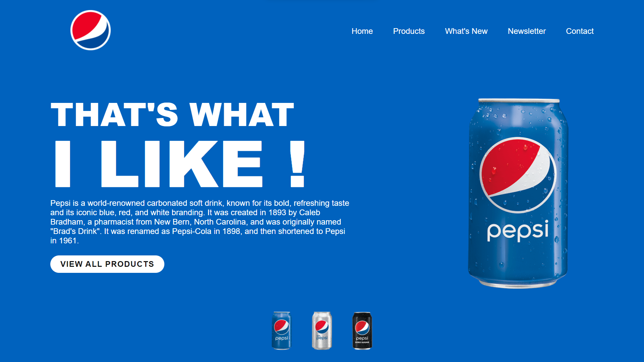Go to the Home page link
The image size is (644, 362).
point(362,31)
